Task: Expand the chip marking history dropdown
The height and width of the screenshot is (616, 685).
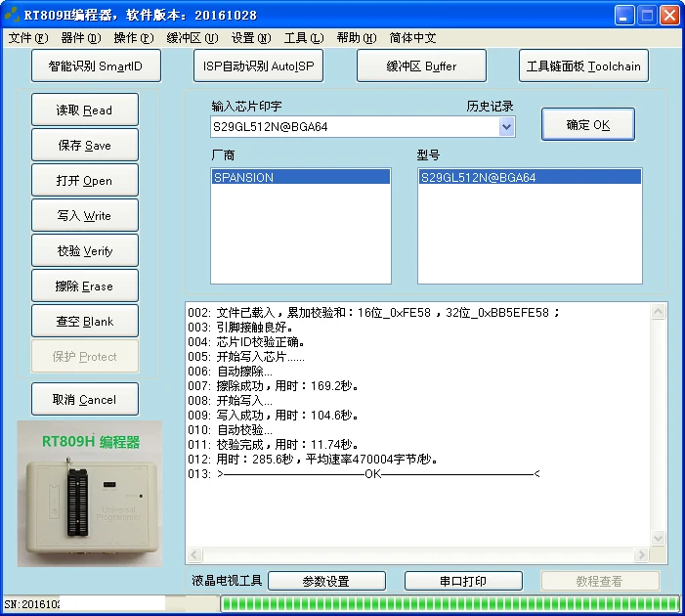Action: click(x=506, y=127)
